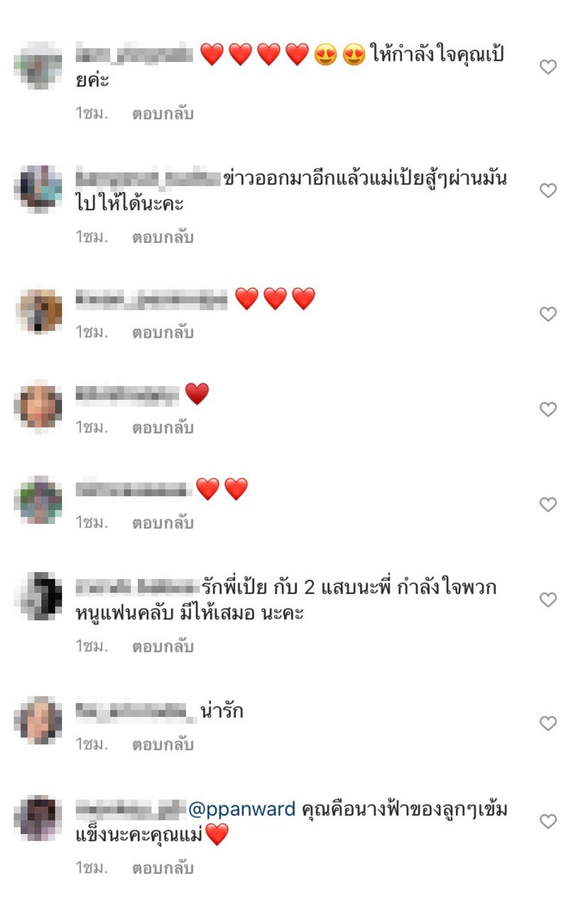This screenshot has width=588, height=903.
Task: Reply to the น่ารัก comment
Action: click(x=163, y=744)
